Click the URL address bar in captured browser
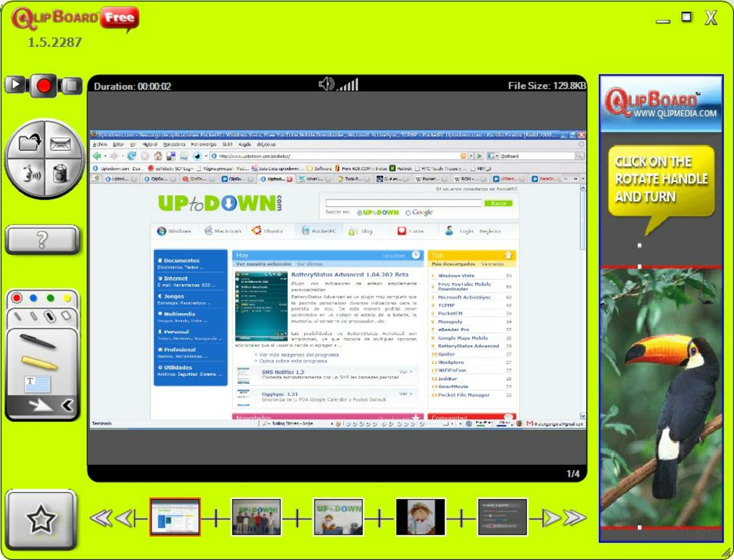 pos(335,156)
